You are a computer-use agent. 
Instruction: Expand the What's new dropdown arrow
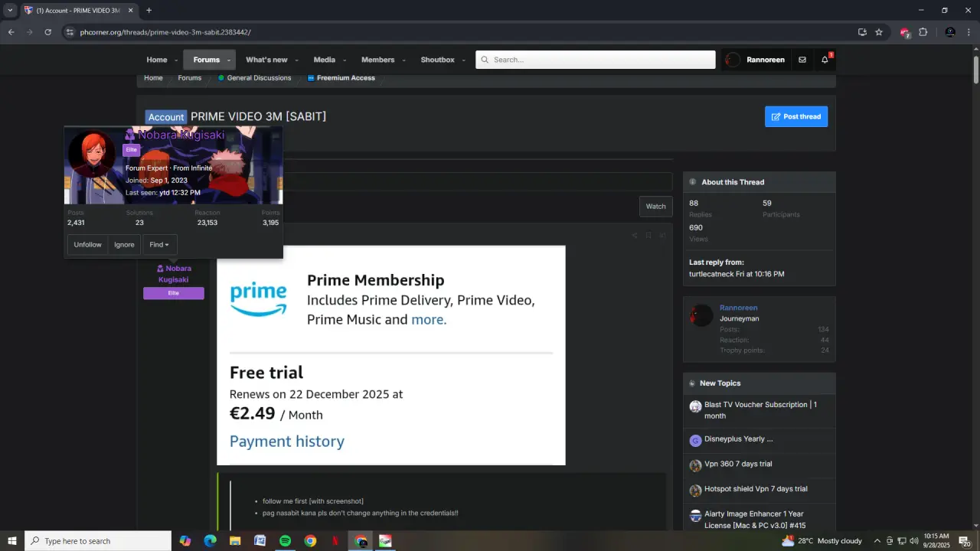click(296, 60)
